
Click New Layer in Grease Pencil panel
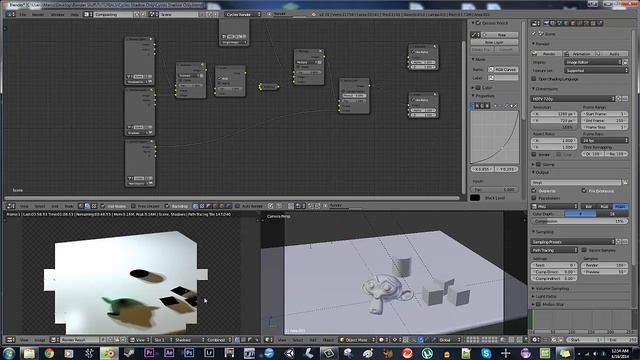(494, 42)
